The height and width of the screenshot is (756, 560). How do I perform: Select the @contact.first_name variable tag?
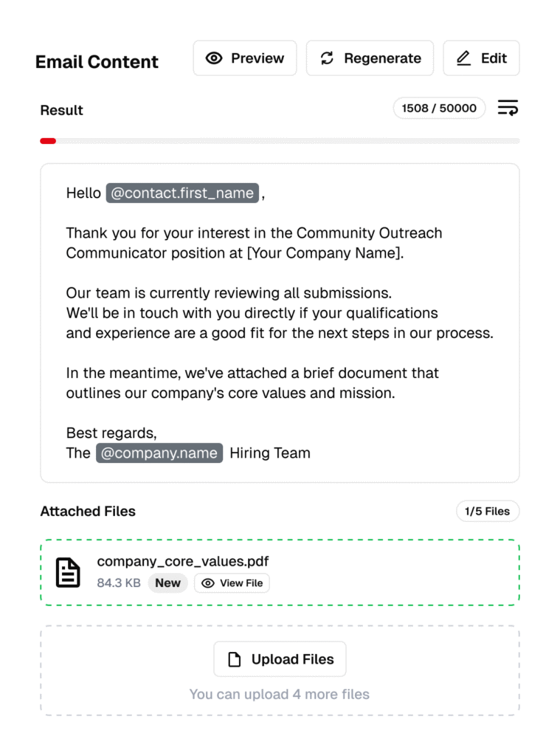click(182, 193)
